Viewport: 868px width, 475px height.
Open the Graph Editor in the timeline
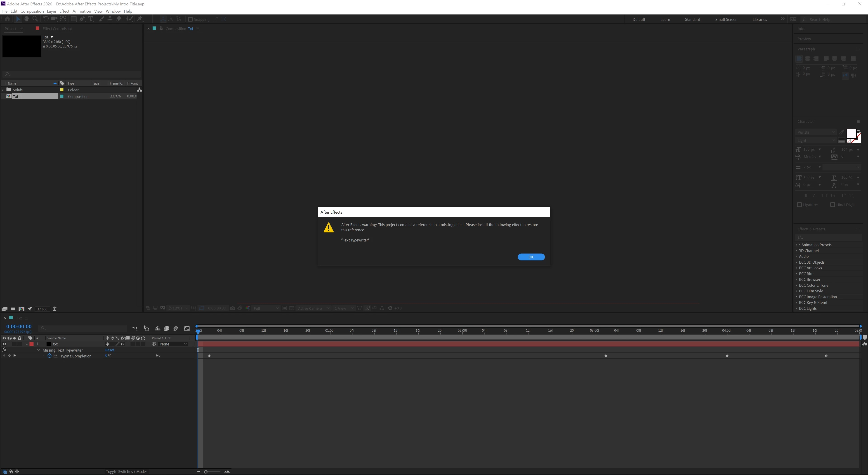(x=187, y=328)
